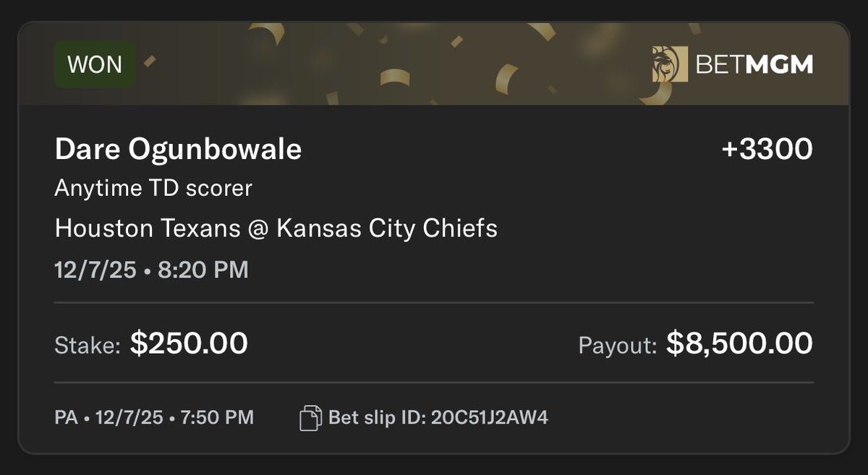The width and height of the screenshot is (868, 475).
Task: Click the gold confetti banner header
Action: (x=434, y=64)
